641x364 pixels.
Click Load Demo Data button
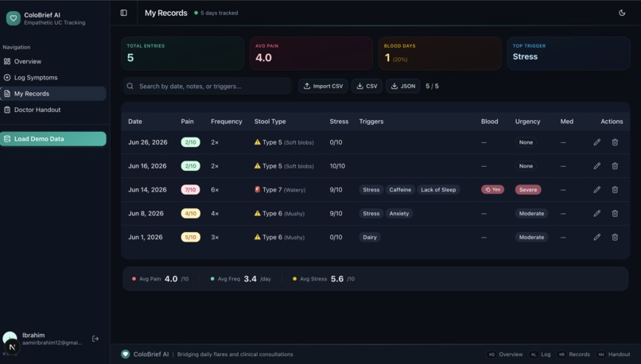click(53, 139)
